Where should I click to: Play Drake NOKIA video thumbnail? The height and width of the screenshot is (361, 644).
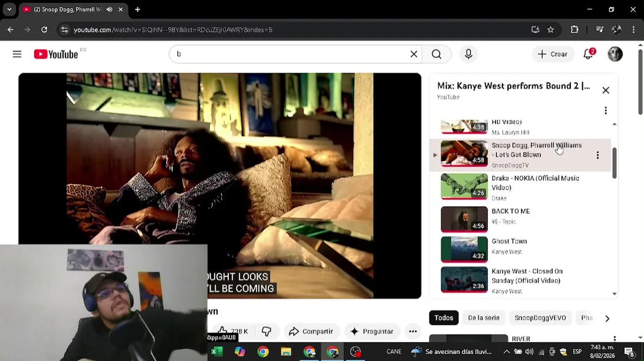pos(464,186)
